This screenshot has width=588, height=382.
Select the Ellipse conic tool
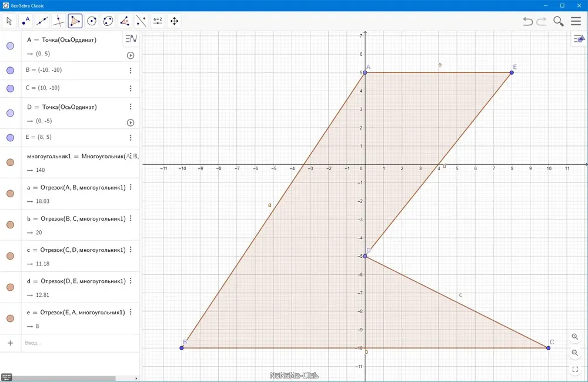point(108,21)
